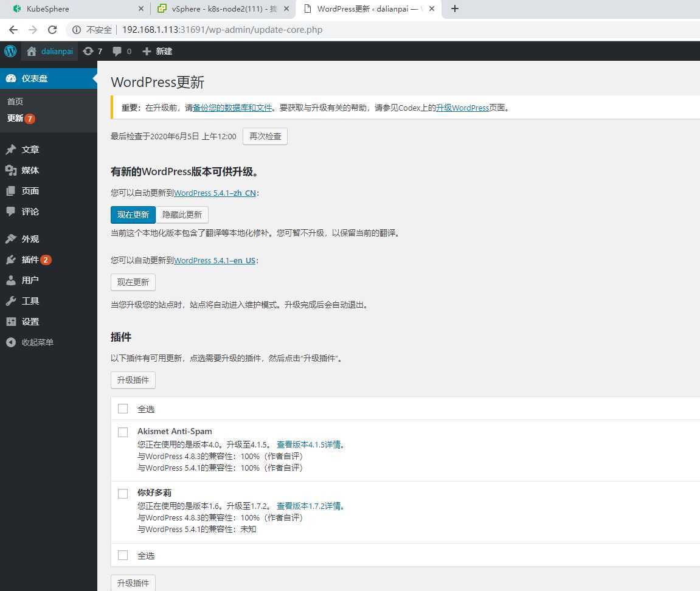Click the plus icon next to 新建
The height and width of the screenshot is (591, 700).
(x=147, y=51)
